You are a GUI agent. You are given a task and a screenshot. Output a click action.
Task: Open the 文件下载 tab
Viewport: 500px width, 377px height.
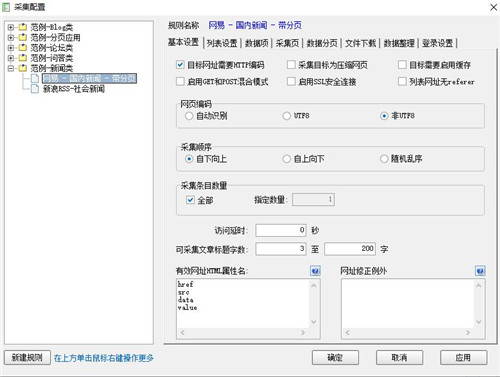tap(360, 43)
